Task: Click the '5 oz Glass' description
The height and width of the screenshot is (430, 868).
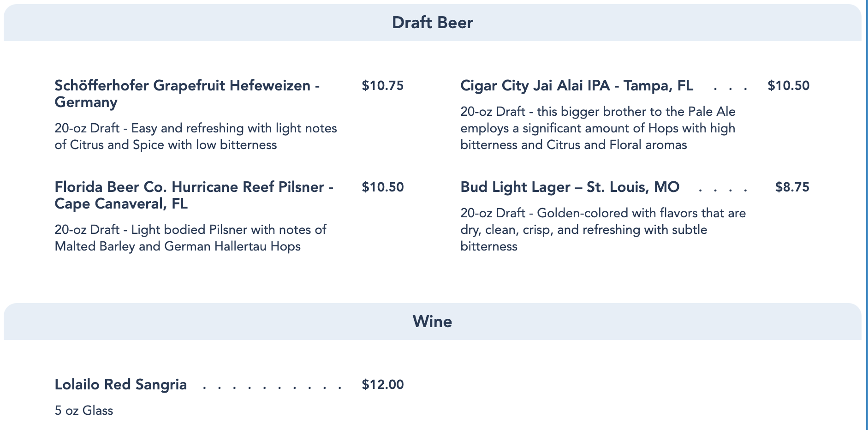Action: point(84,411)
